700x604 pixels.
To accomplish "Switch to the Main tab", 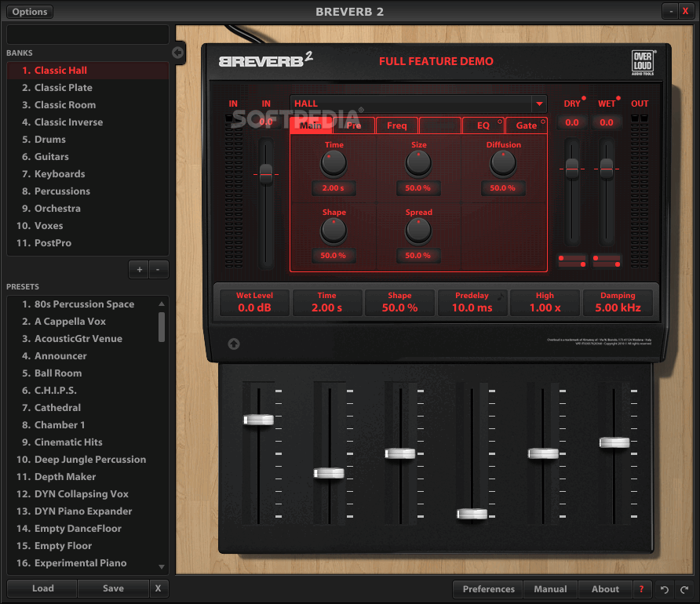I will pyautogui.click(x=310, y=126).
